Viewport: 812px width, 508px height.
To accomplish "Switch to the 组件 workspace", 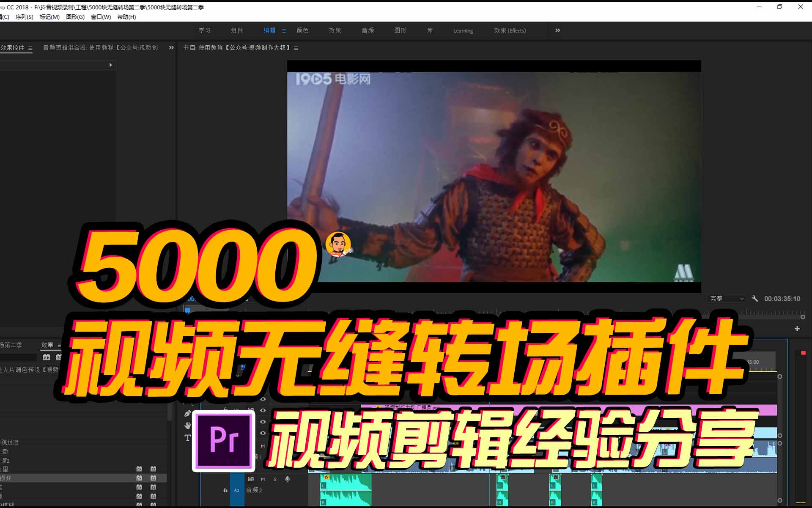I will pos(237,30).
